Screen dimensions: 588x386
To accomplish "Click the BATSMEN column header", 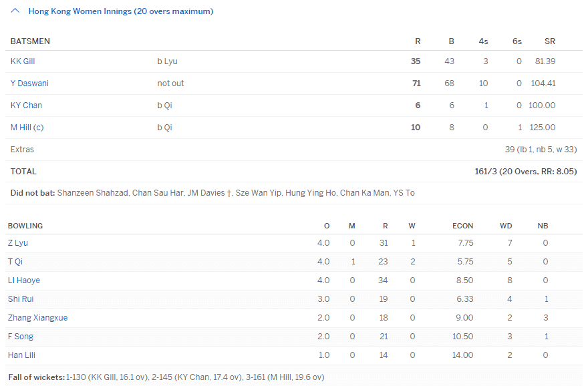I will tap(30, 41).
